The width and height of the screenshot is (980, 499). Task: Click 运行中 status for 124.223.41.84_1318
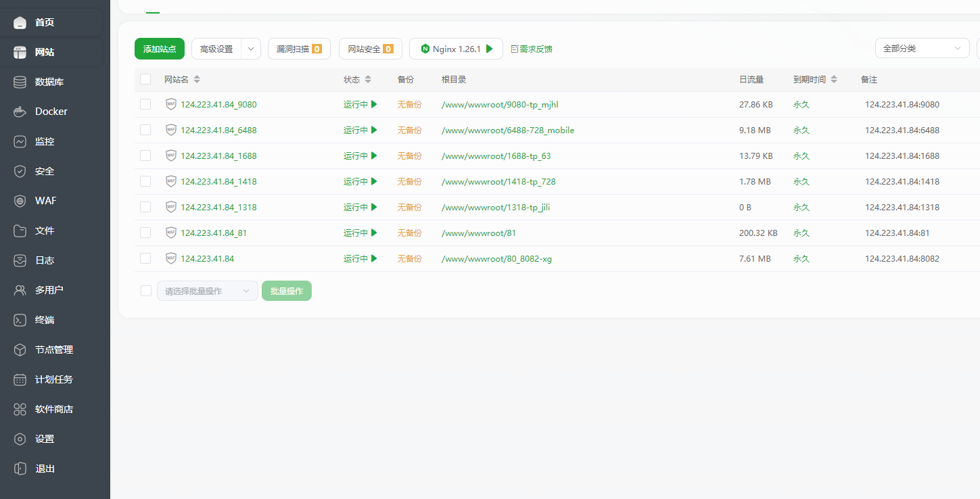(360, 207)
